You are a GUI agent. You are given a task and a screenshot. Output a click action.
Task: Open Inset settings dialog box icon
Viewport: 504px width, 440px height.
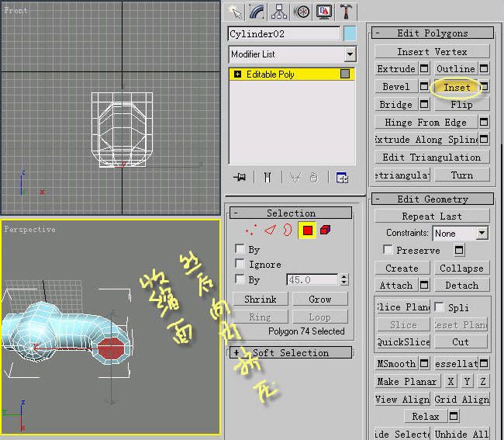[484, 86]
